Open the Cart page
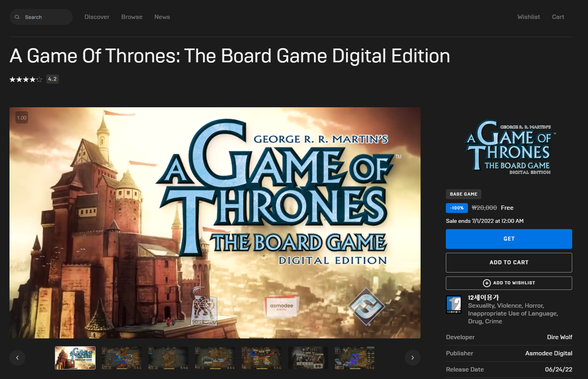This screenshot has width=588, height=379. 558,17
